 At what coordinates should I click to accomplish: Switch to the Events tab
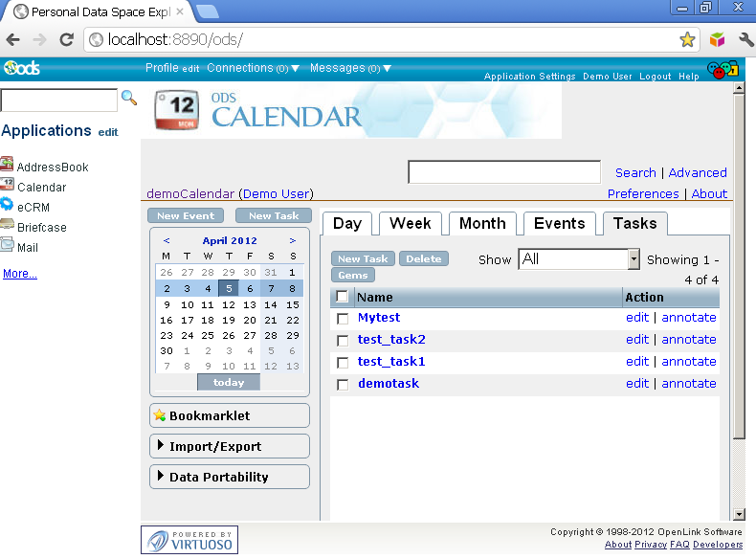(x=559, y=223)
